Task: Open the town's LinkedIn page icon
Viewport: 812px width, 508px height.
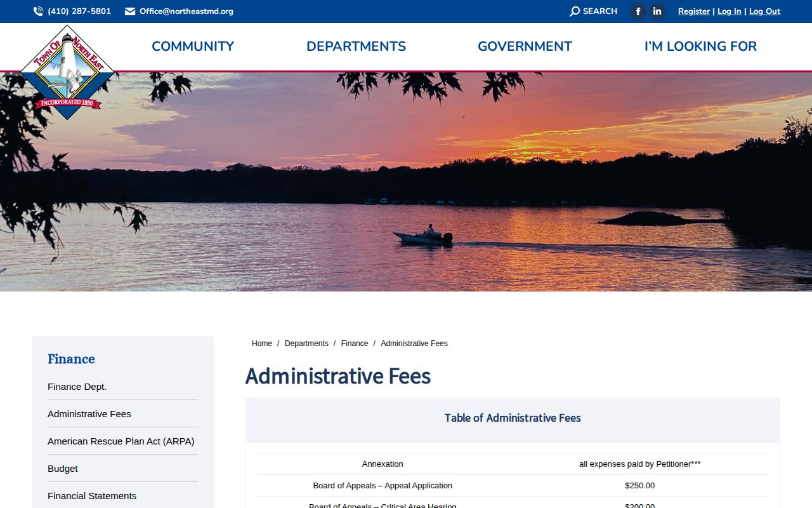Action: (657, 11)
